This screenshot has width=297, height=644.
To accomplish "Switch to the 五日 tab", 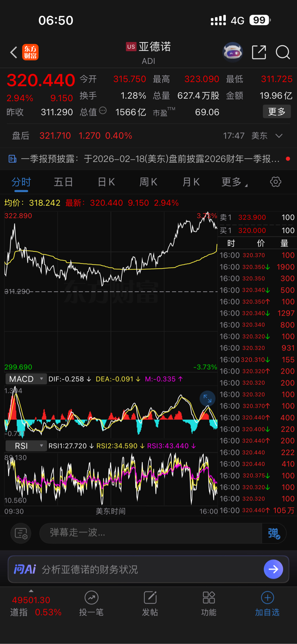I will [63, 182].
